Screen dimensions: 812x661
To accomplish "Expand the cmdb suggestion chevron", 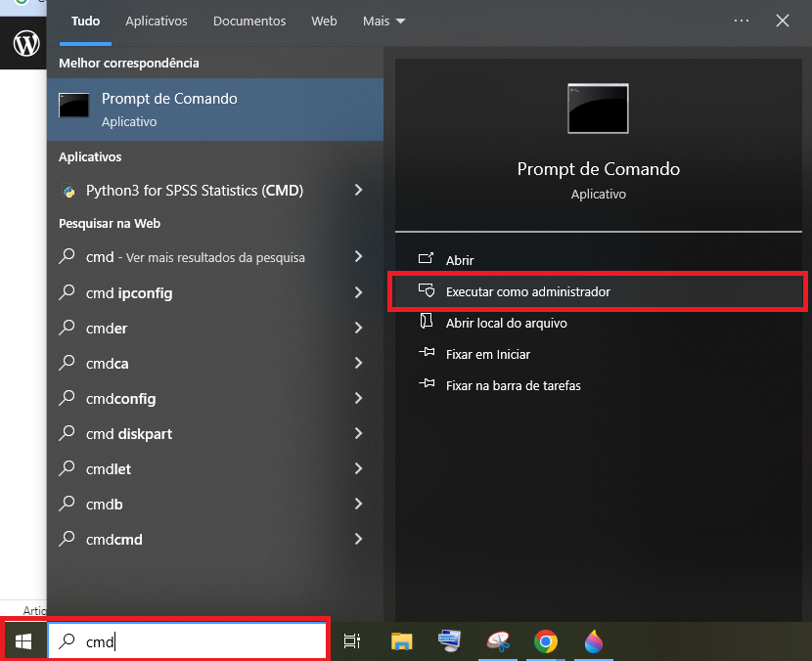I will click(x=358, y=504).
